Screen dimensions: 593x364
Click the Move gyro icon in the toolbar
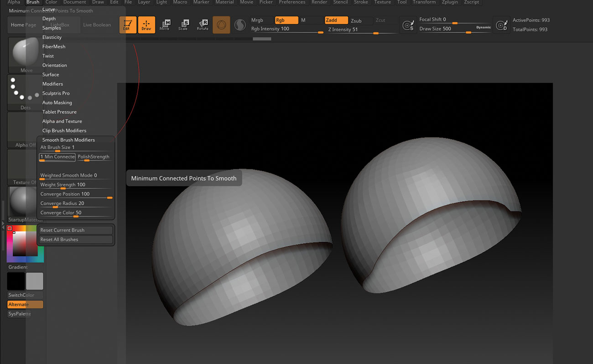[165, 25]
